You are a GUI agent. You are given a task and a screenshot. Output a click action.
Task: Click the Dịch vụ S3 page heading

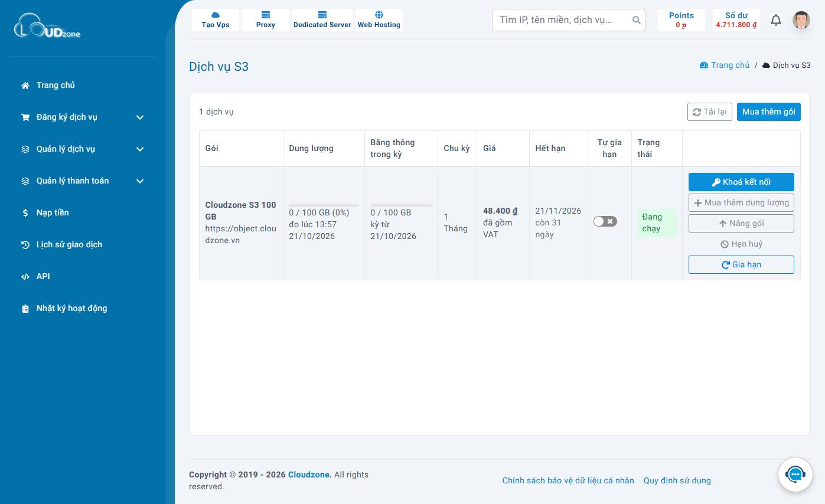pos(219,67)
